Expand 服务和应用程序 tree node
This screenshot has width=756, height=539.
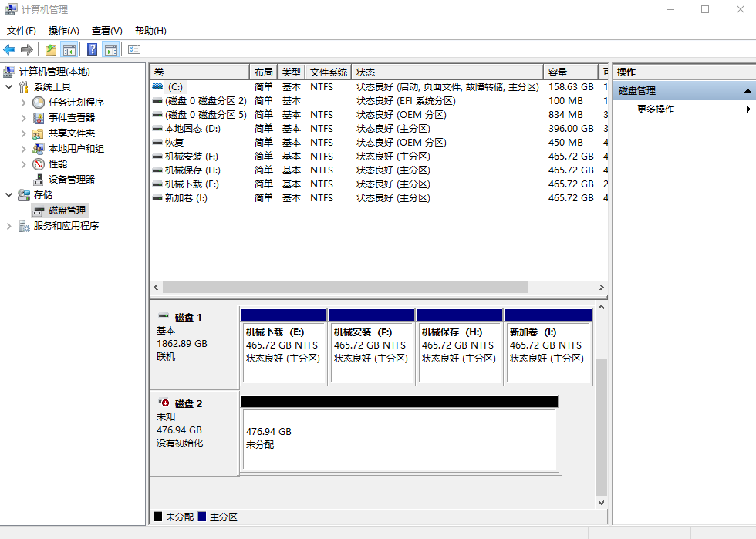[x=8, y=226]
